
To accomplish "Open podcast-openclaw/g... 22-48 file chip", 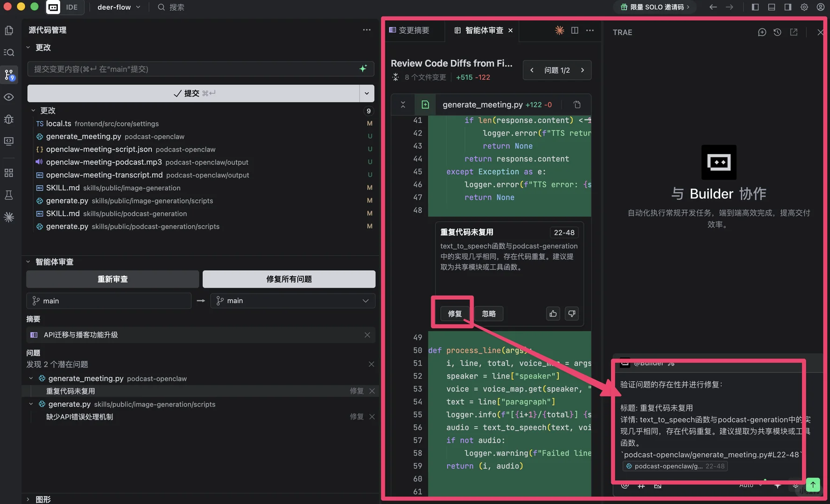I will [675, 466].
